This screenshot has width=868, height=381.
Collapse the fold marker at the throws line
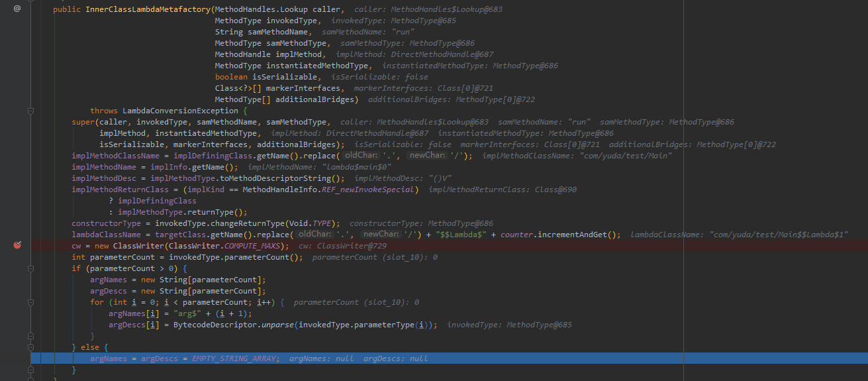[x=30, y=111]
